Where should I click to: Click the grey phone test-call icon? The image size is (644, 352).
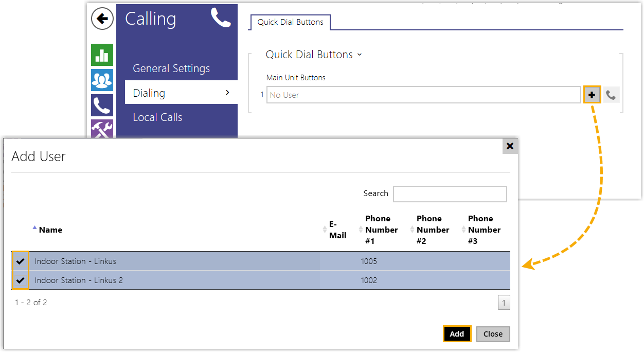pyautogui.click(x=611, y=95)
